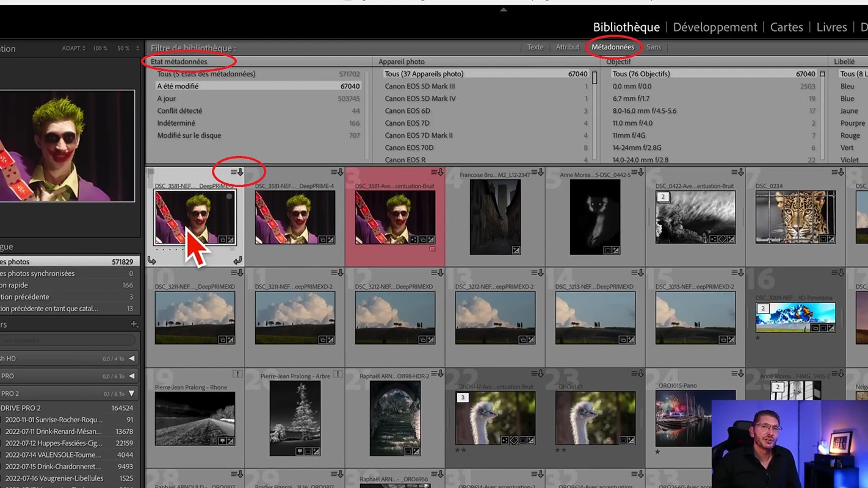
Task: Toggle flag on first Joker grid cell
Action: coord(151,173)
